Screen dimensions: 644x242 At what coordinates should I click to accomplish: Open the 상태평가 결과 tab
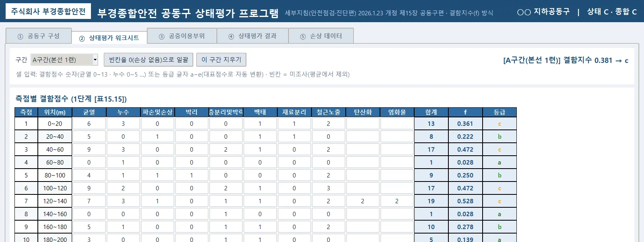[252, 36]
